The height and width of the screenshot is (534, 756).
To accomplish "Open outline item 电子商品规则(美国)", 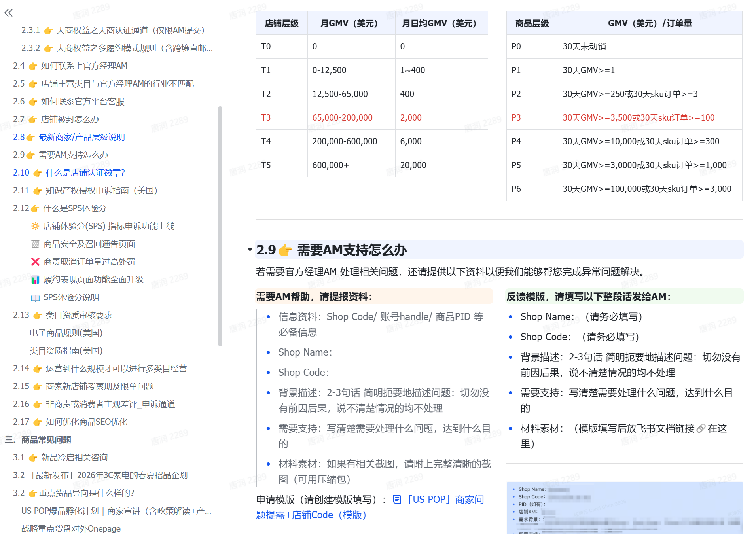I will [x=66, y=333].
